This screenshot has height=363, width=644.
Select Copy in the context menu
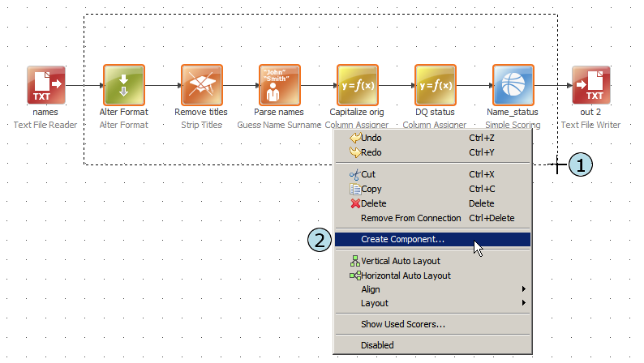(371, 189)
